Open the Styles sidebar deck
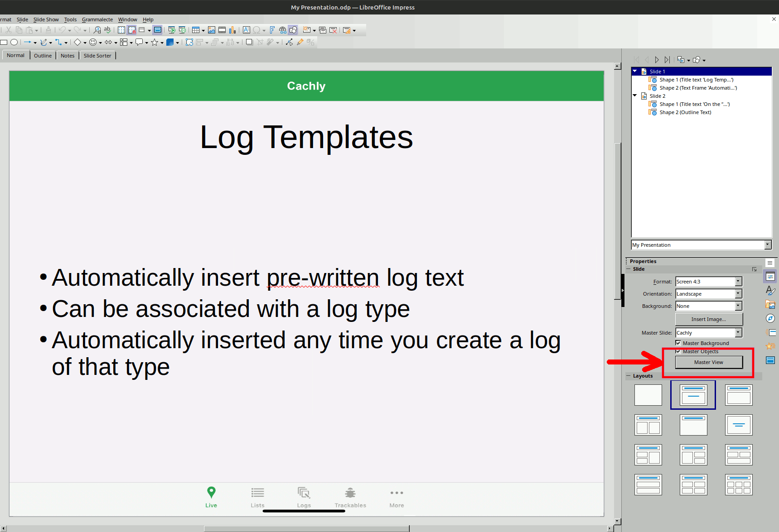 point(770,290)
